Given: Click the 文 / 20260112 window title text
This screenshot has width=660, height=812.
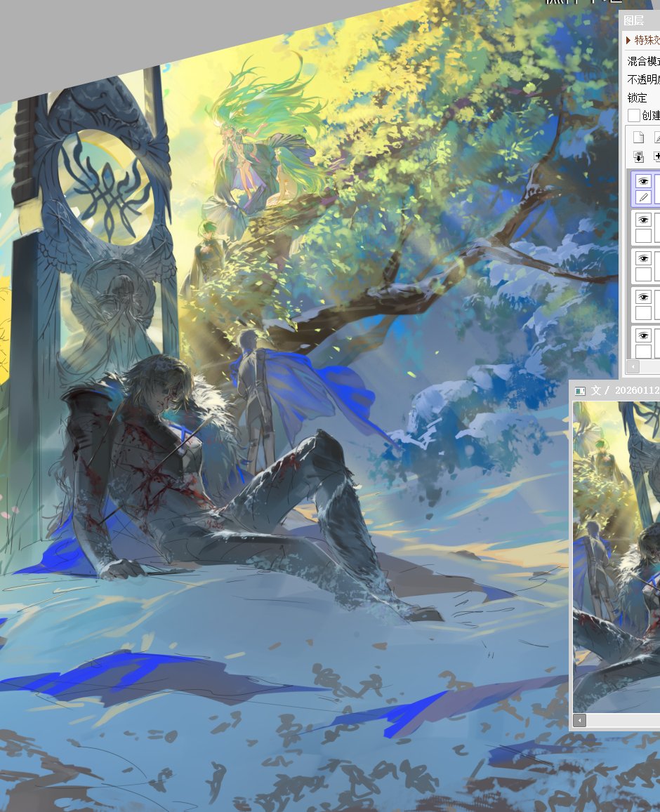Looking at the screenshot, I should pyautogui.click(x=626, y=390).
